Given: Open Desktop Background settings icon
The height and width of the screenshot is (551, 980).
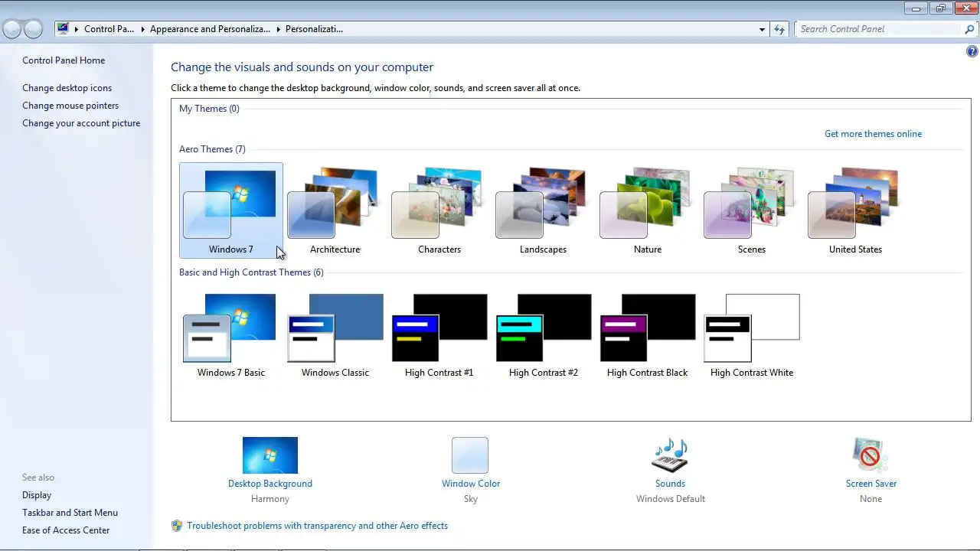Looking at the screenshot, I should point(270,455).
